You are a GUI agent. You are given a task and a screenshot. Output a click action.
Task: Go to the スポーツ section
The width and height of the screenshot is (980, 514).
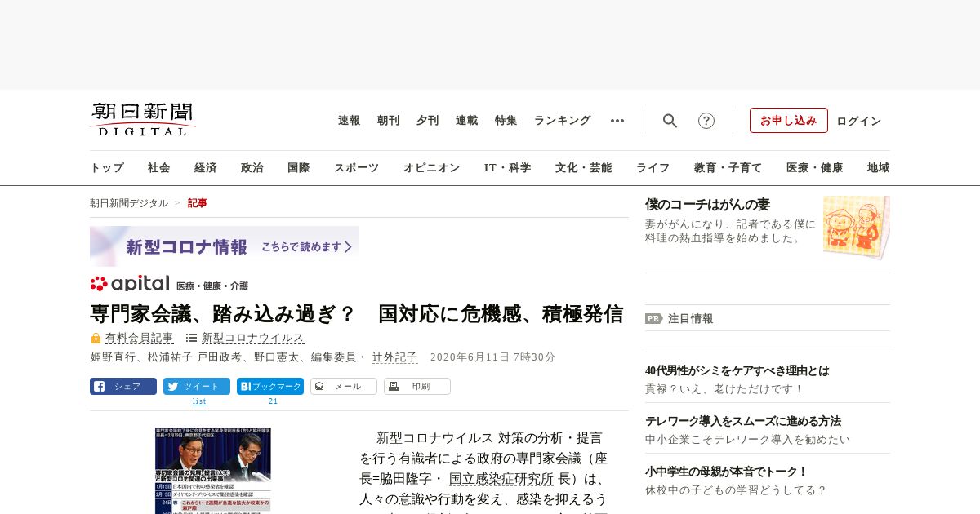(357, 167)
